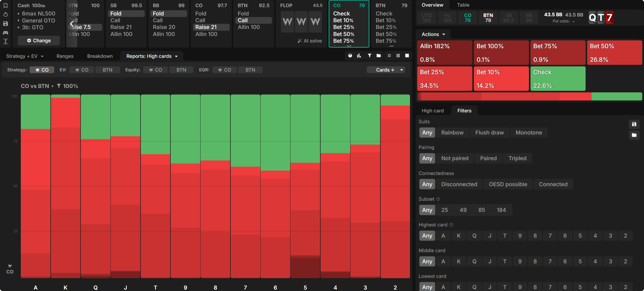Click the third W flop card
This screenshot has height=291, width=644.
[315, 22]
